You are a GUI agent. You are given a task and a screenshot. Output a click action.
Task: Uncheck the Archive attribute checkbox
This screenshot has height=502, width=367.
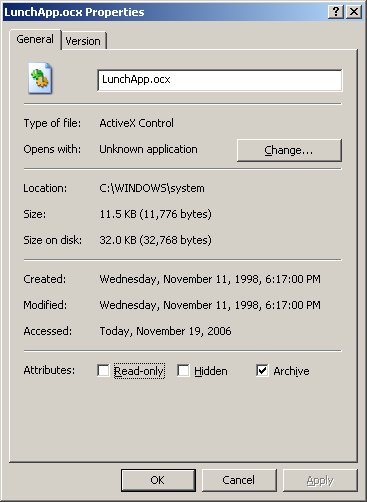pos(262,370)
